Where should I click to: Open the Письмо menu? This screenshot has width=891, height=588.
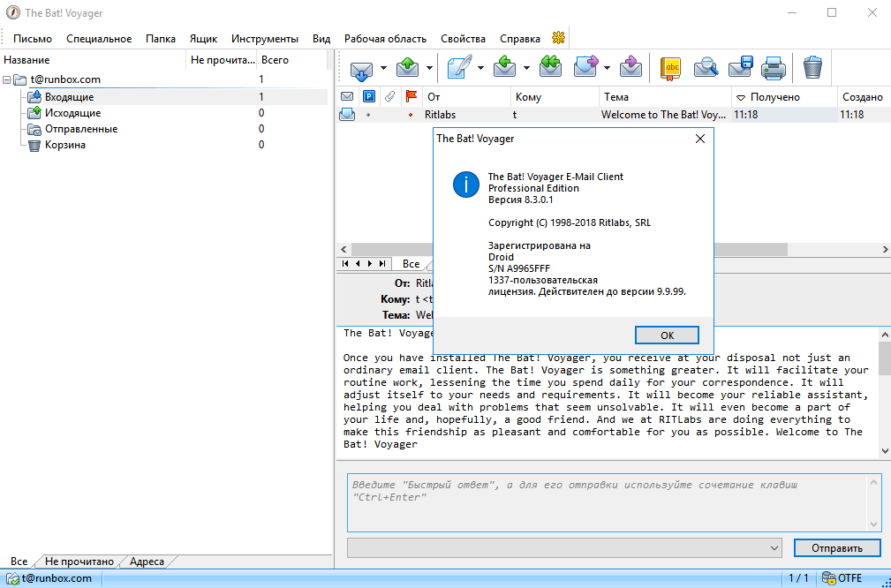click(33, 39)
